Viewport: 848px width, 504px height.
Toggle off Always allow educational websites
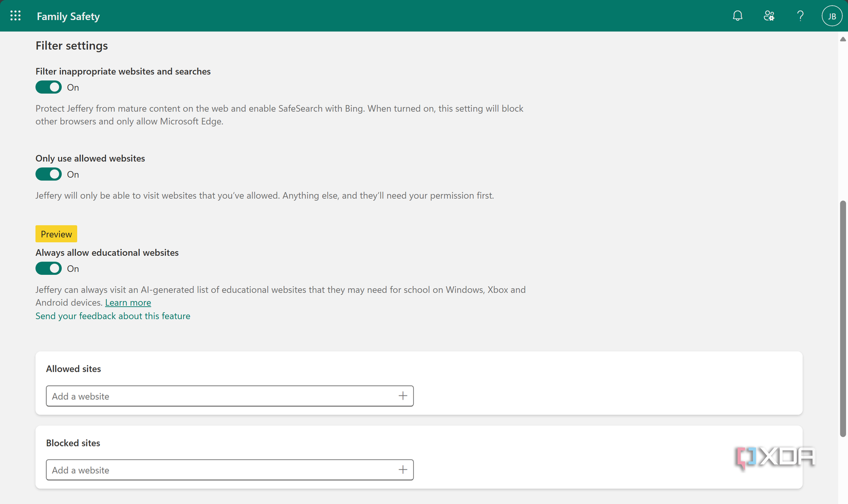[x=48, y=268]
